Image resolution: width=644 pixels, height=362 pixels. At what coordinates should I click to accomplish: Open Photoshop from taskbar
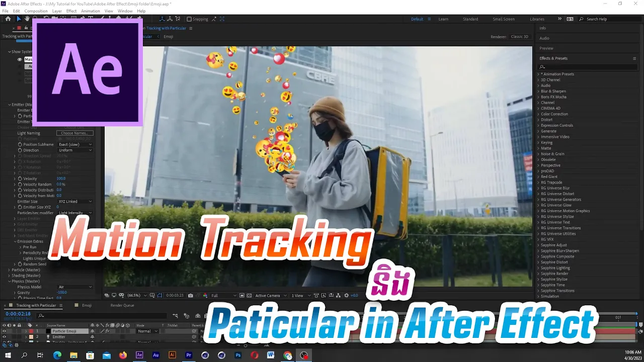[238, 355]
